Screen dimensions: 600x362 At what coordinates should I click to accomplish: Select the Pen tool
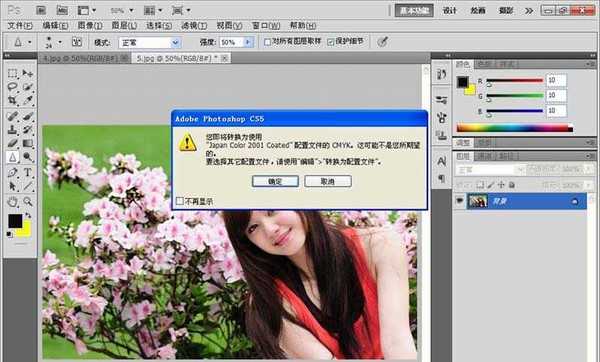pyautogui.click(x=12, y=172)
